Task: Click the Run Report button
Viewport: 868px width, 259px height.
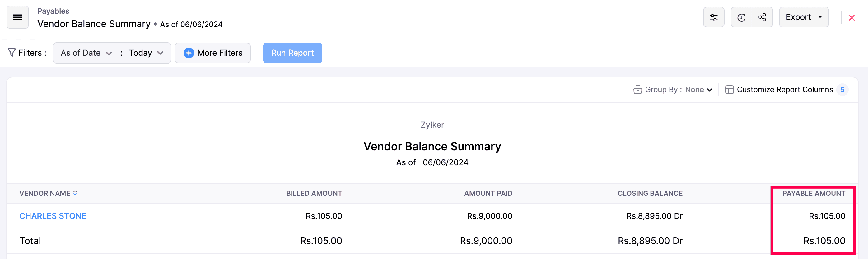Action: click(x=292, y=53)
